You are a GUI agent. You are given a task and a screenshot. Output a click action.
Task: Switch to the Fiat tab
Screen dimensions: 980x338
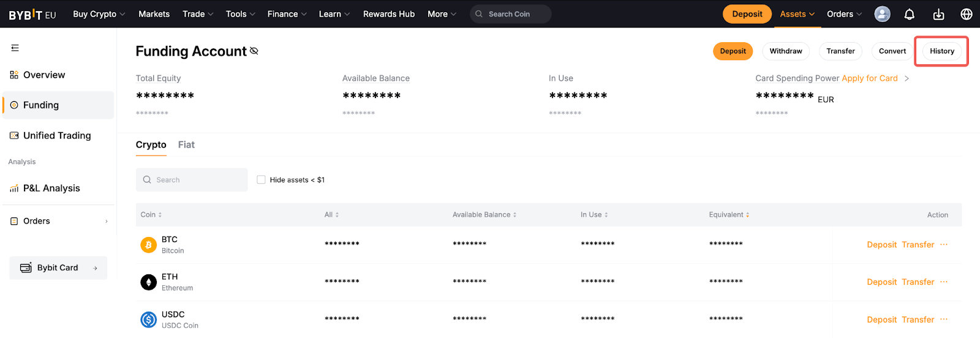(x=186, y=145)
